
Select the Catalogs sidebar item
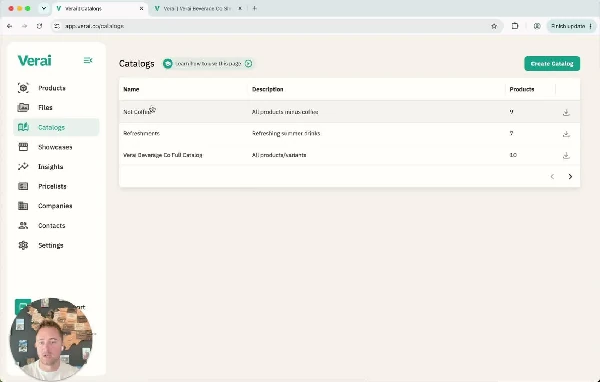click(56, 127)
